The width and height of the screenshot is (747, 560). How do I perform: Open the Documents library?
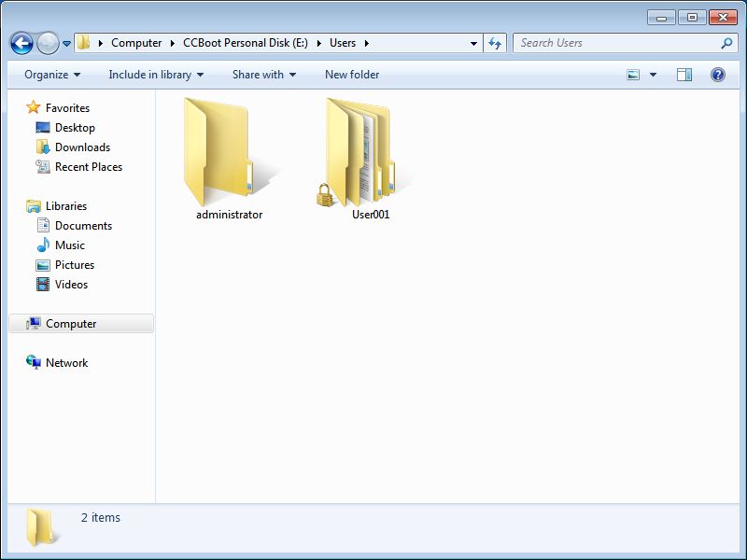(83, 226)
